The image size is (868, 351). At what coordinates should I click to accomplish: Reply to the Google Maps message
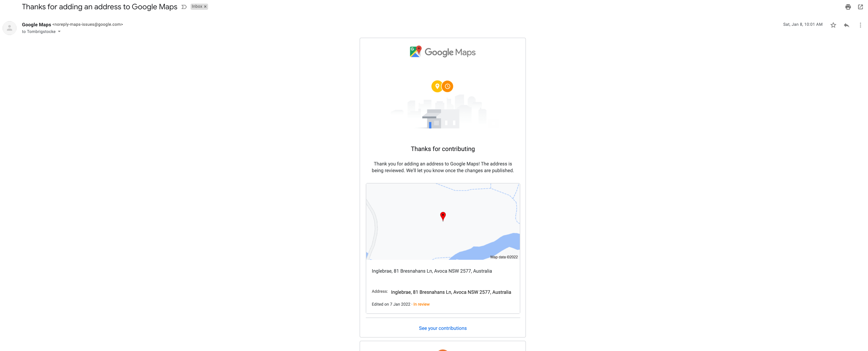[x=846, y=25]
